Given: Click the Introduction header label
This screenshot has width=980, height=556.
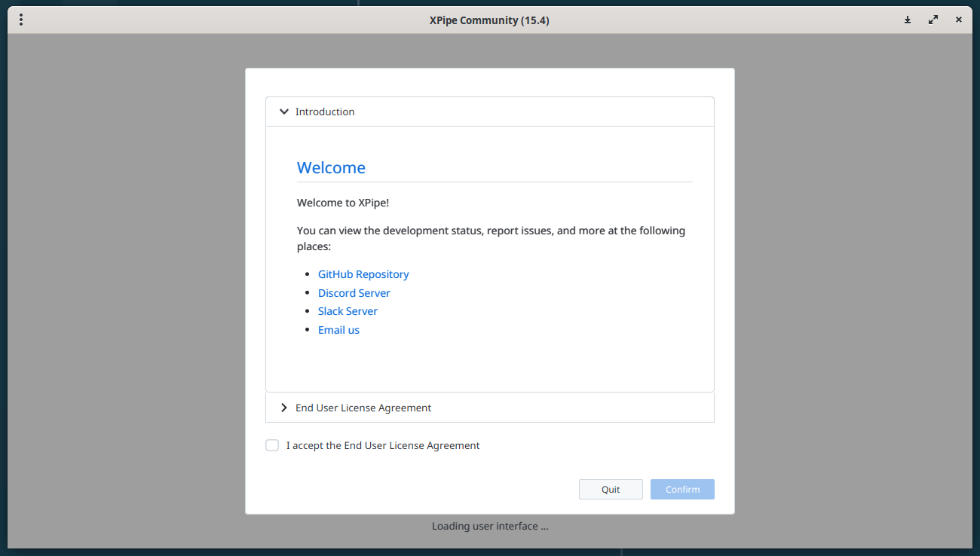Looking at the screenshot, I should pos(325,112).
